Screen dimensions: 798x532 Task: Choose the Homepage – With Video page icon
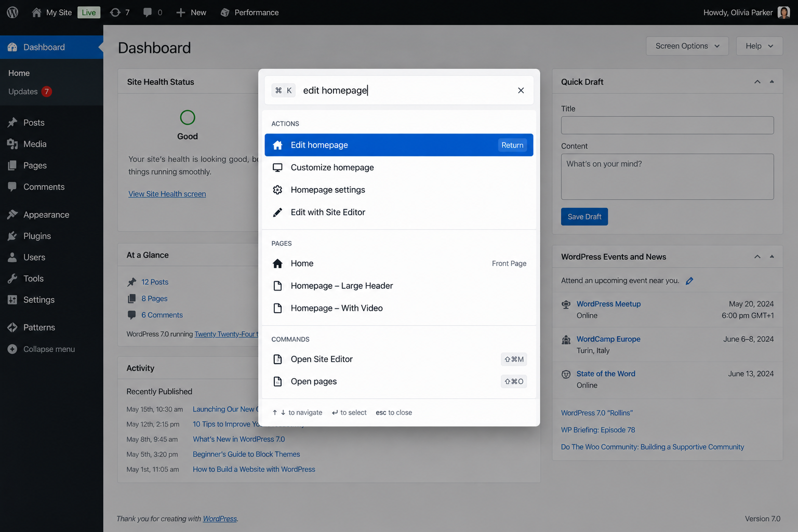click(x=278, y=308)
